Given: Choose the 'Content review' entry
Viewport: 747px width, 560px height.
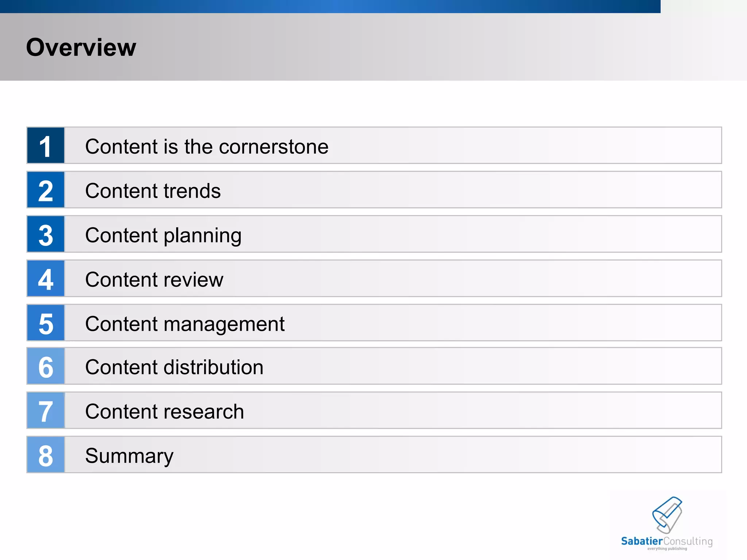Looking at the screenshot, I should coord(154,280).
